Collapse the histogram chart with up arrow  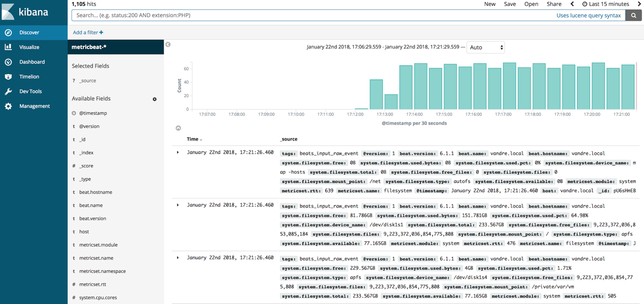[x=178, y=128]
